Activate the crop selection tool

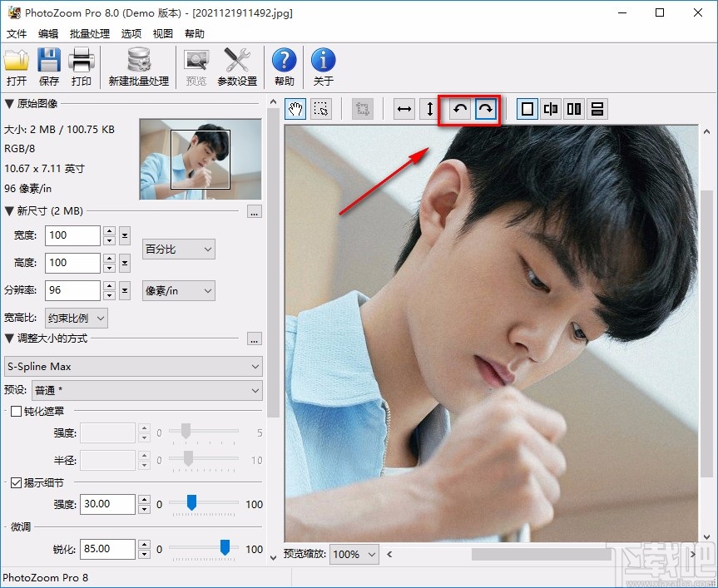pos(322,109)
